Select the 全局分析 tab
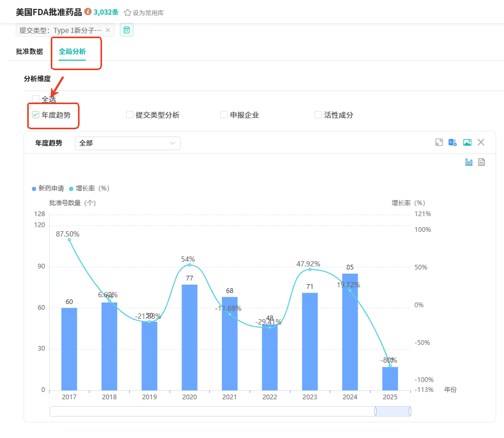504x438 pixels. pyautogui.click(x=72, y=51)
